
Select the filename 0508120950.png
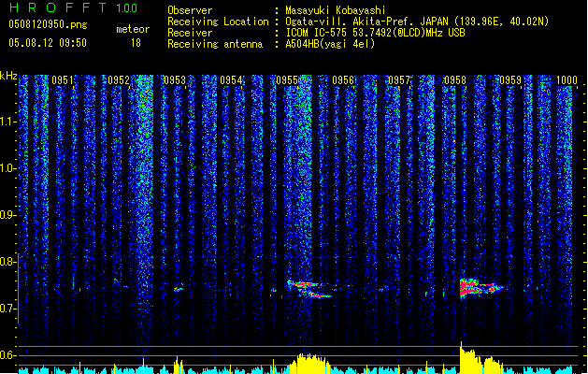point(48,24)
